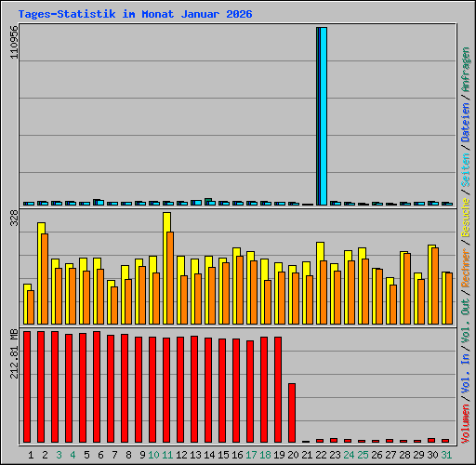Click the tall cyan bar for day 22
This screenshot has height=465, width=476.
point(324,116)
